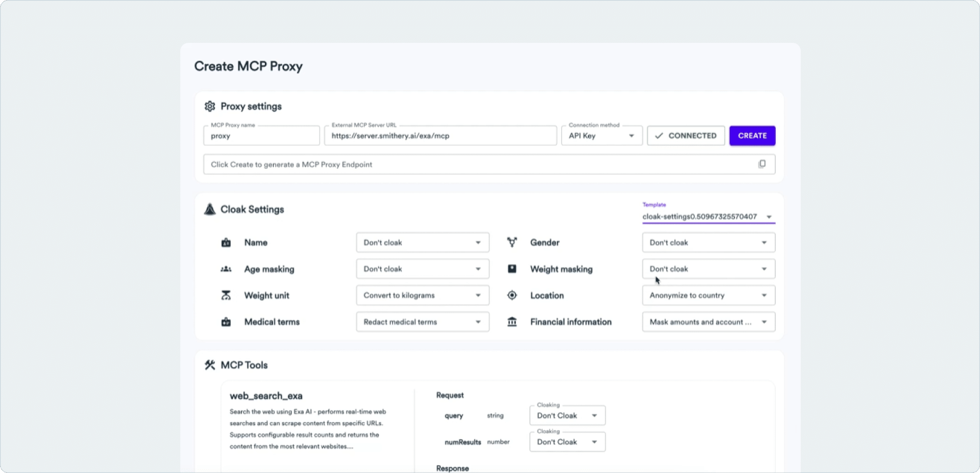The width and height of the screenshot is (980, 473).
Task: Click the checkmark in the CONNECTED button
Action: (659, 136)
